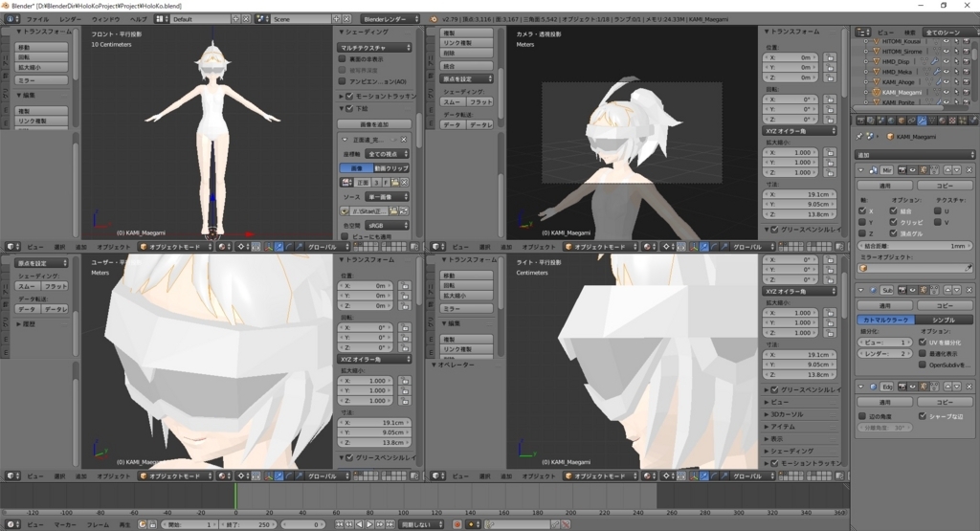Click the green current-frame marker in the timeline

[x=235, y=497]
